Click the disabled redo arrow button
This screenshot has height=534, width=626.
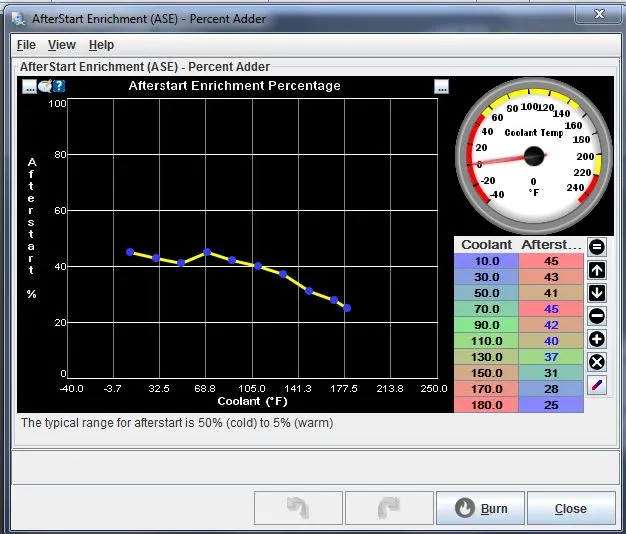pos(389,508)
